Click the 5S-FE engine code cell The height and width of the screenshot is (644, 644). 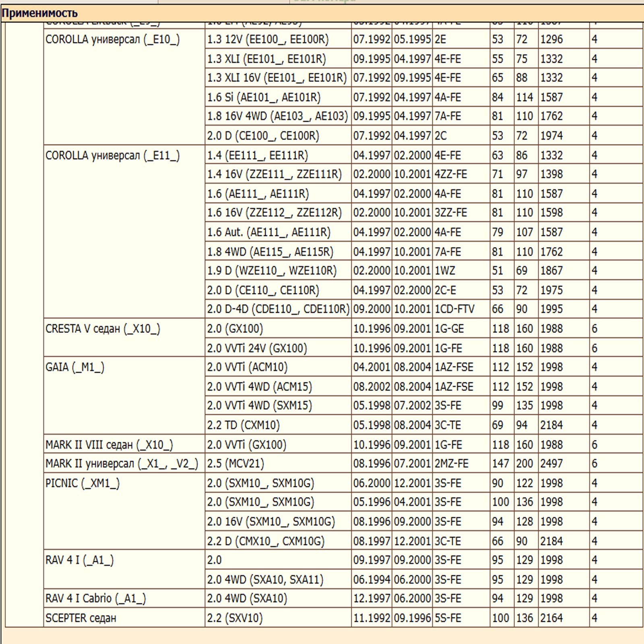pos(448,618)
